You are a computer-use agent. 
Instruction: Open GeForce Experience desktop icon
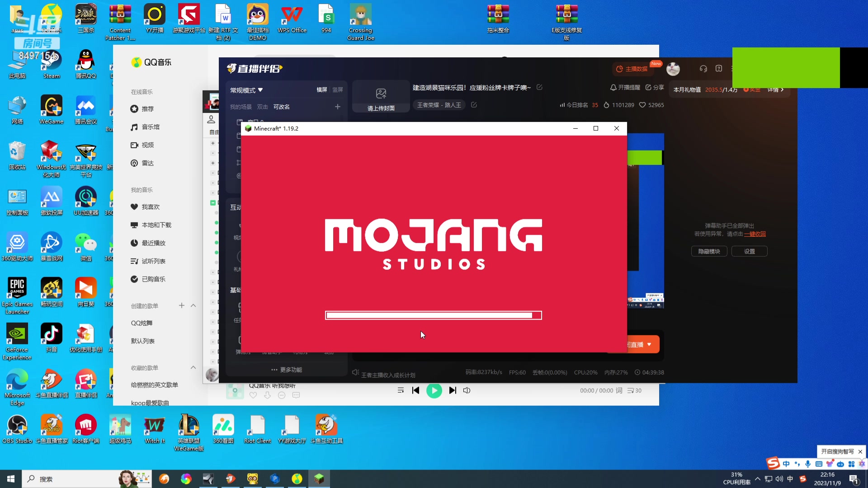[x=17, y=341]
